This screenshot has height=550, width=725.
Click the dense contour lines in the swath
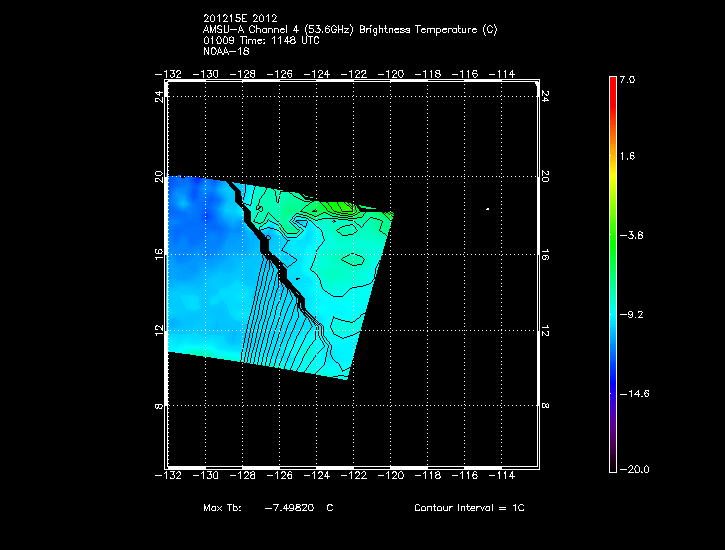(270, 320)
